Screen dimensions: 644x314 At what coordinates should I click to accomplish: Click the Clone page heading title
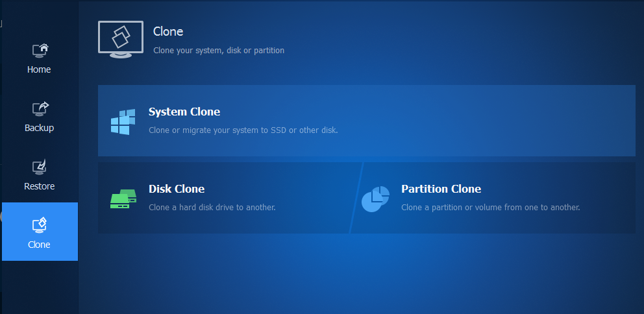[168, 31]
